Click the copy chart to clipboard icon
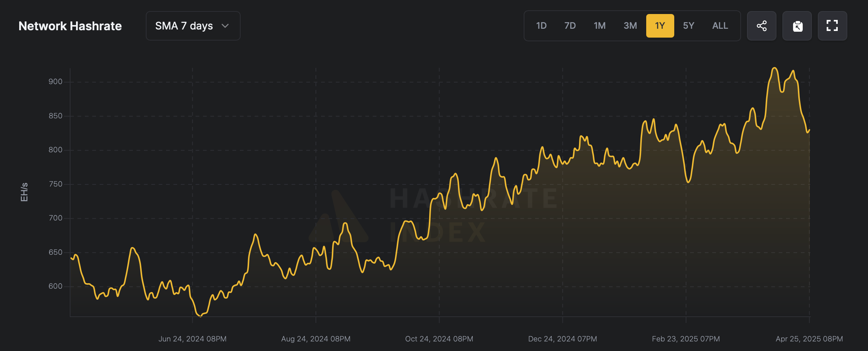 click(797, 26)
